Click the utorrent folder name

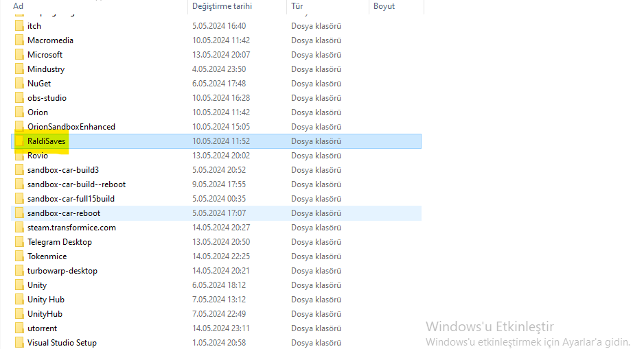coord(42,328)
